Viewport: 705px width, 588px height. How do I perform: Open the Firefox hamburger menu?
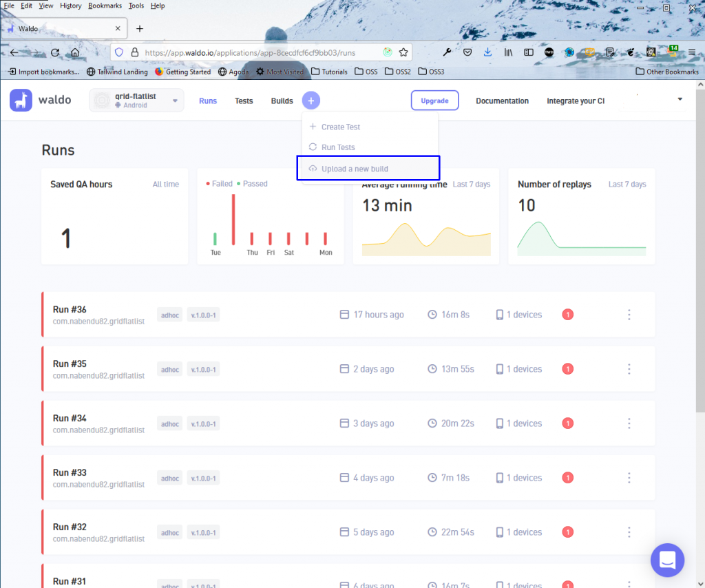692,52
